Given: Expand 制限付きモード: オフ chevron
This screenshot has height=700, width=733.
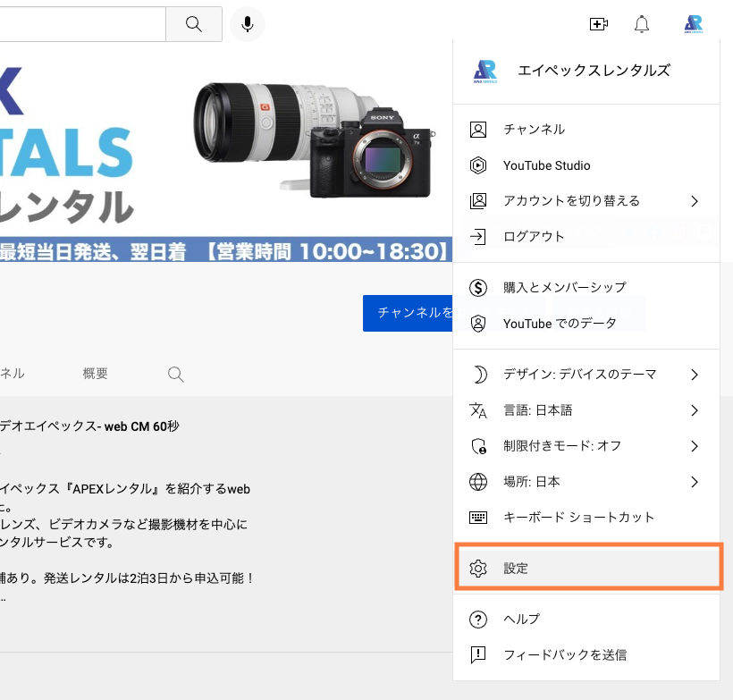Looking at the screenshot, I should coord(695,446).
